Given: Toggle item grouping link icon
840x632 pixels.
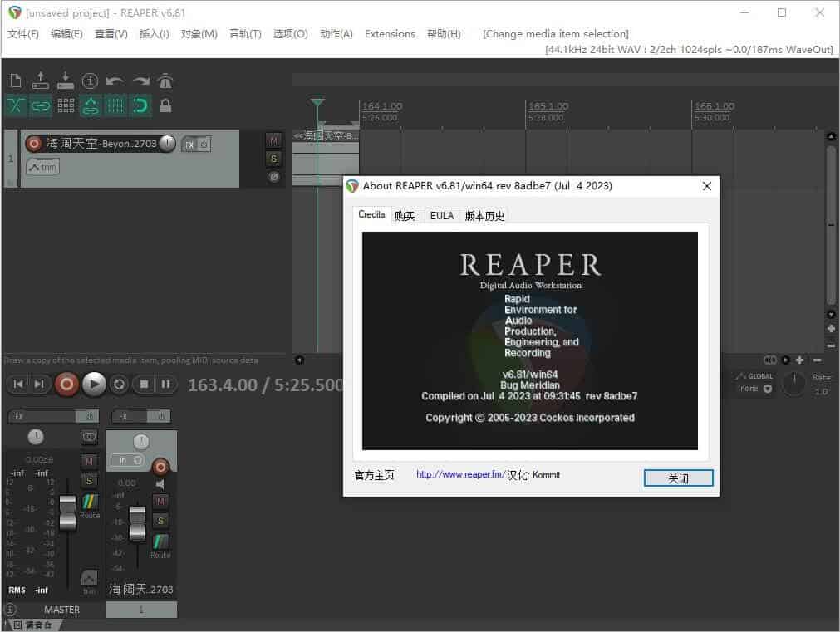Looking at the screenshot, I should (x=40, y=105).
